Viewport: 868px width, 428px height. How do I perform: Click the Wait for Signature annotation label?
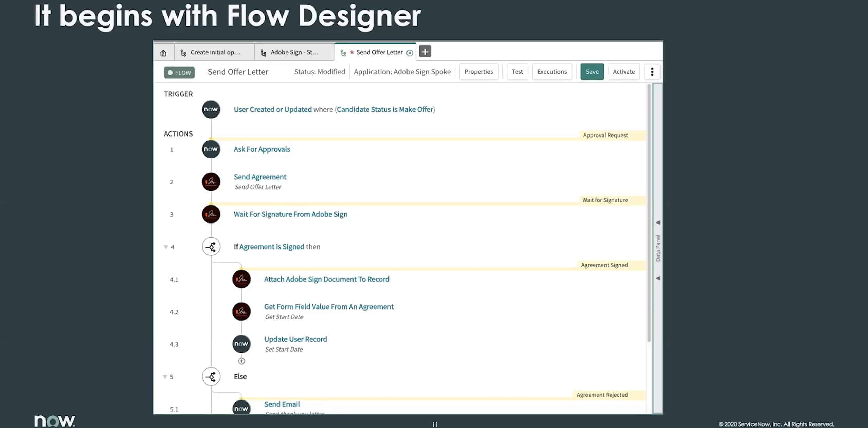605,200
